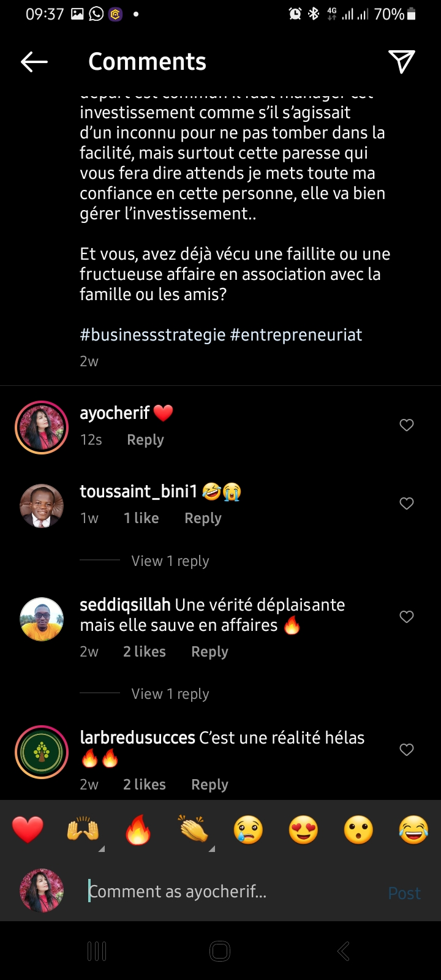Insert the heart-eyes quick emoji
This screenshot has height=980, width=441.
pyautogui.click(x=303, y=831)
